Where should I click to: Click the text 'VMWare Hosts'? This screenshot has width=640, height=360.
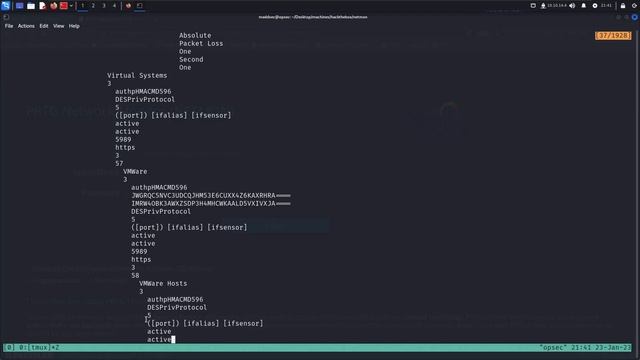163,283
